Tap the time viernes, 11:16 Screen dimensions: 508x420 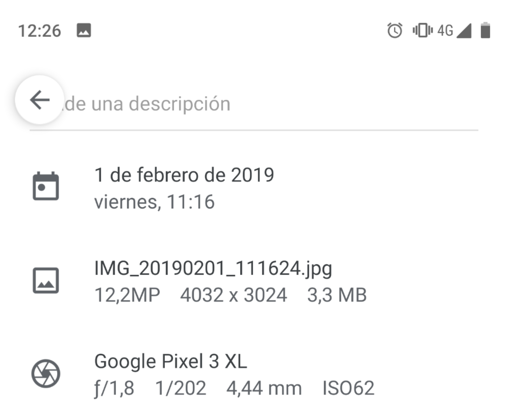[x=154, y=202]
